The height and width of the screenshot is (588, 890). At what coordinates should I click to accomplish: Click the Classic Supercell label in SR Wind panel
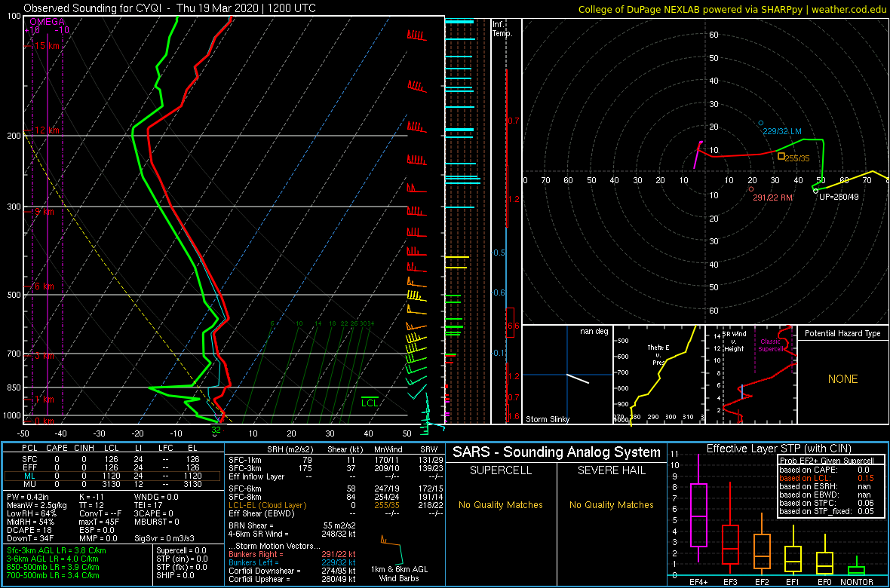(772, 345)
